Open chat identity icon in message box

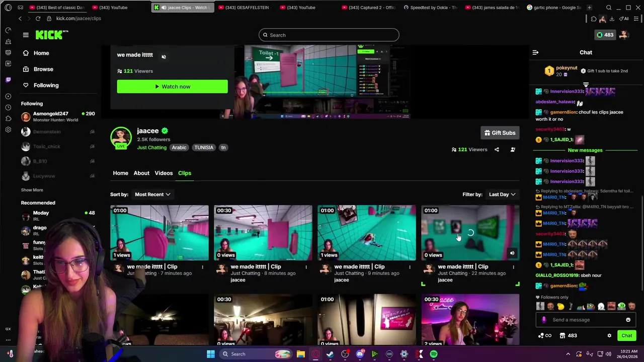pyautogui.click(x=544, y=320)
